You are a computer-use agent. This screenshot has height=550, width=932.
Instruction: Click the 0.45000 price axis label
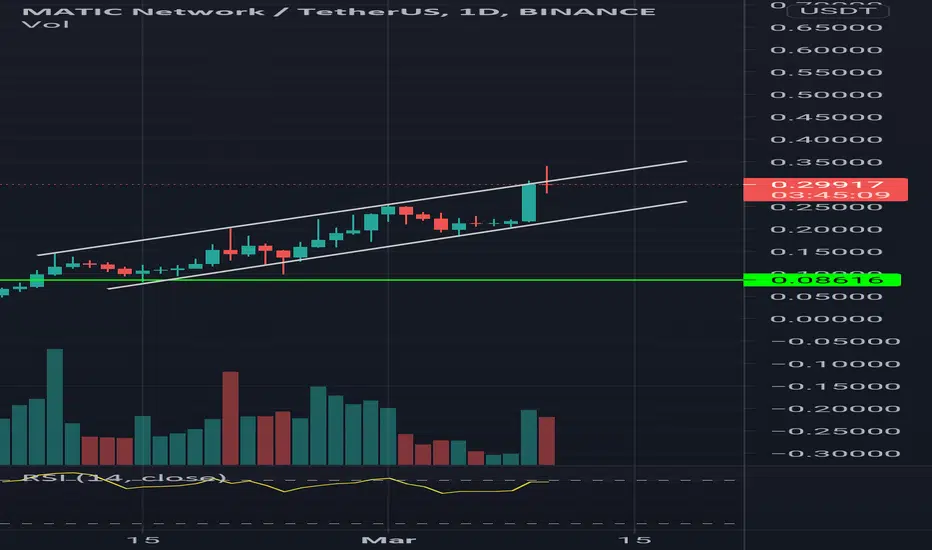pos(826,117)
